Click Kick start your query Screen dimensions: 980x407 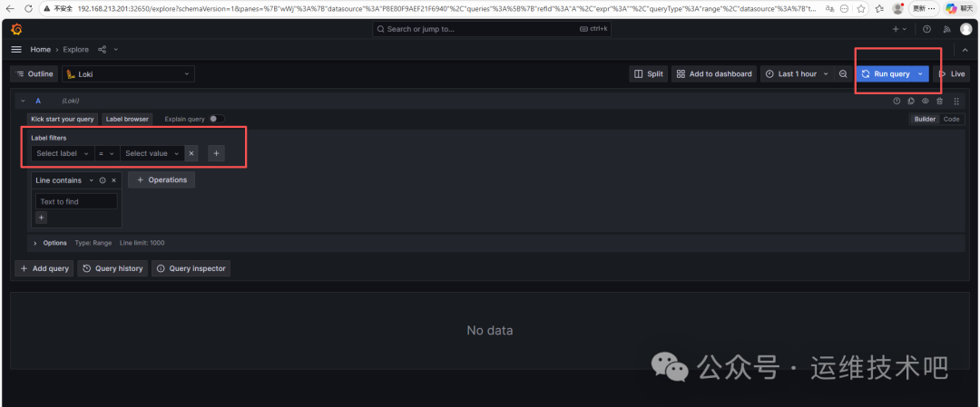coord(63,119)
